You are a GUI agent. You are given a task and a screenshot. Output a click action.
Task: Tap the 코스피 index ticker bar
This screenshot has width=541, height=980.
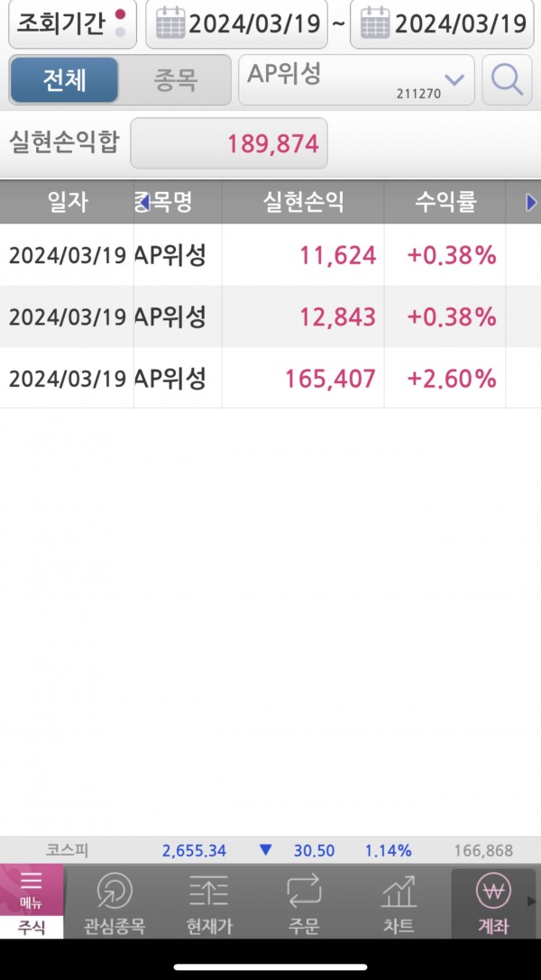(x=270, y=850)
